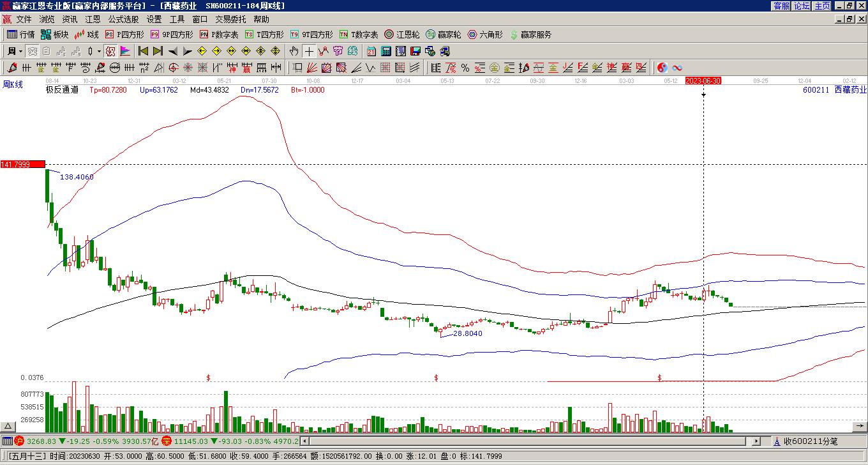Open the P四方形 tool
Screen dimensions: 868x465
point(124,34)
